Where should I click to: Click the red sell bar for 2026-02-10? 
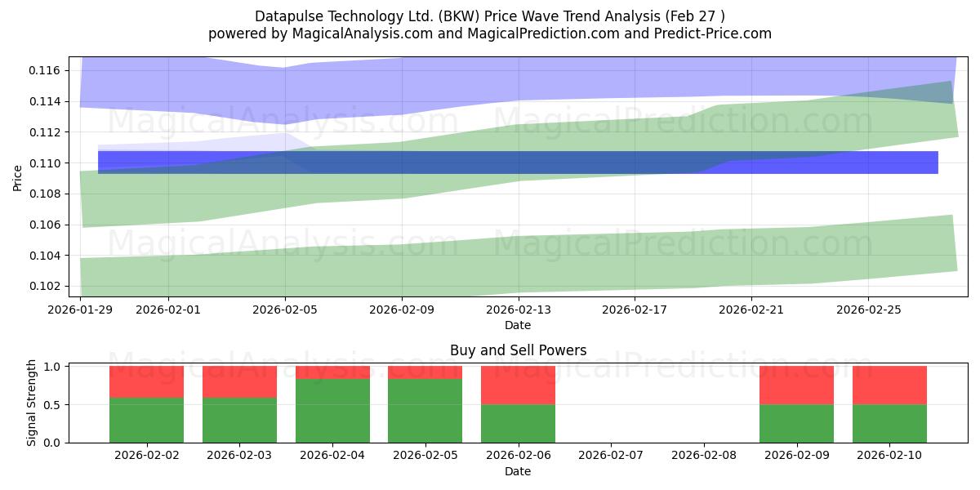tap(889, 385)
